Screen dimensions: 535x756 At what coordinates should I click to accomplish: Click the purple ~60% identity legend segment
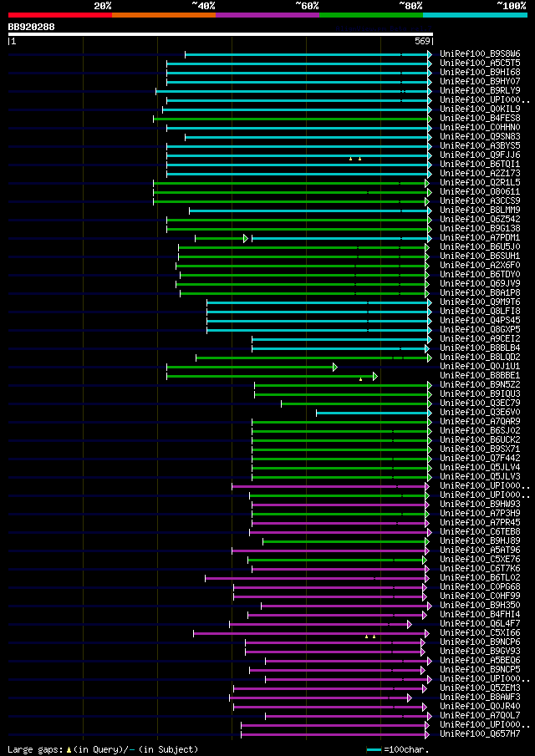[x=267, y=15]
